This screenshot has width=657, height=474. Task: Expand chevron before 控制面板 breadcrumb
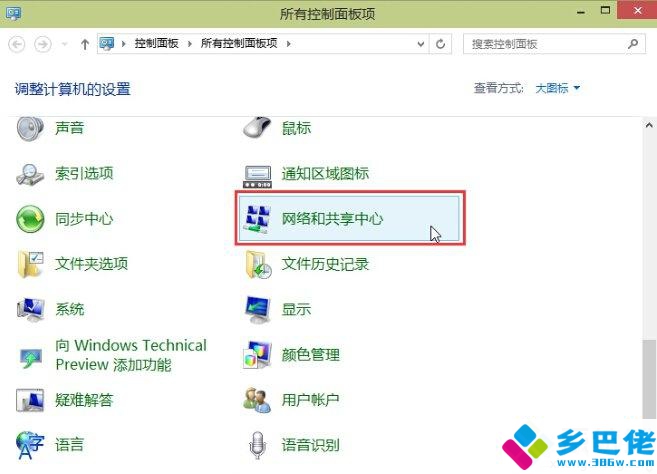coord(124,44)
